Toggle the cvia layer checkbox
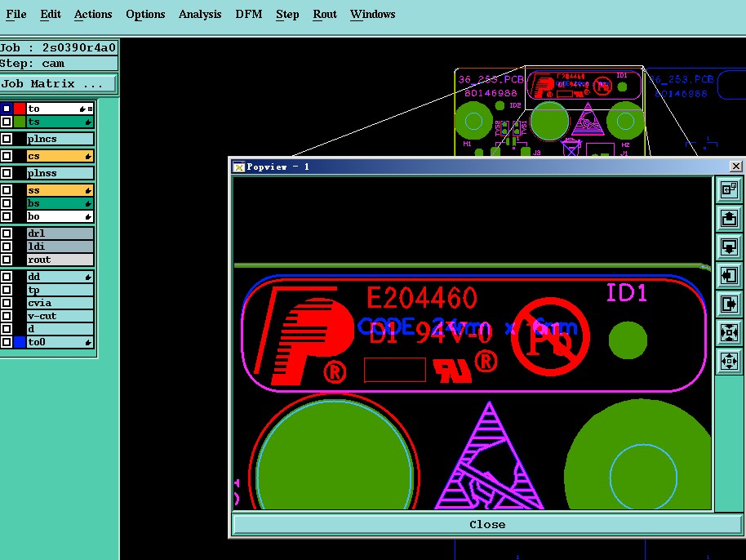This screenshot has width=746, height=560. pyautogui.click(x=7, y=303)
